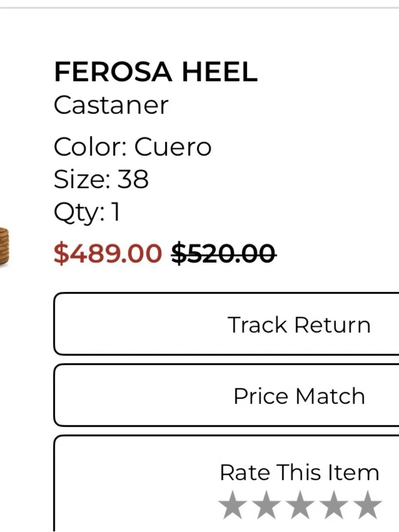Click the crossed-out $520.00 original price
399x532 pixels.
(224, 253)
